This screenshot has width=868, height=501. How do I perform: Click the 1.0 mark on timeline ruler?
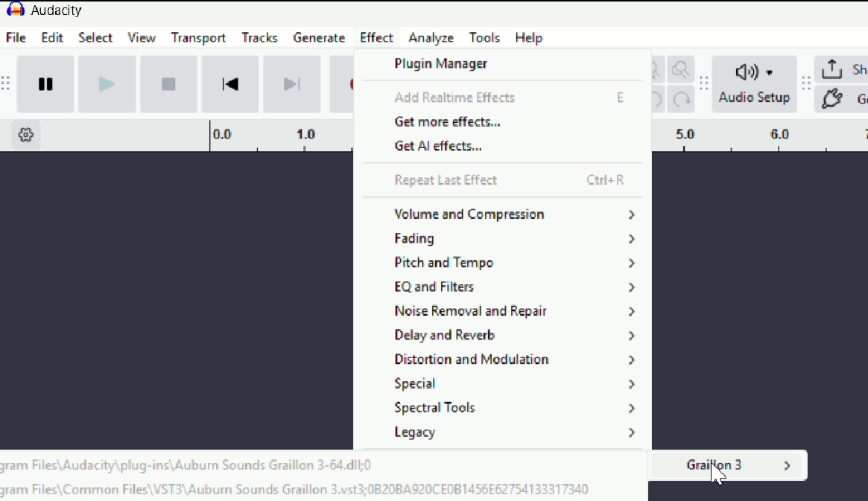coord(305,135)
